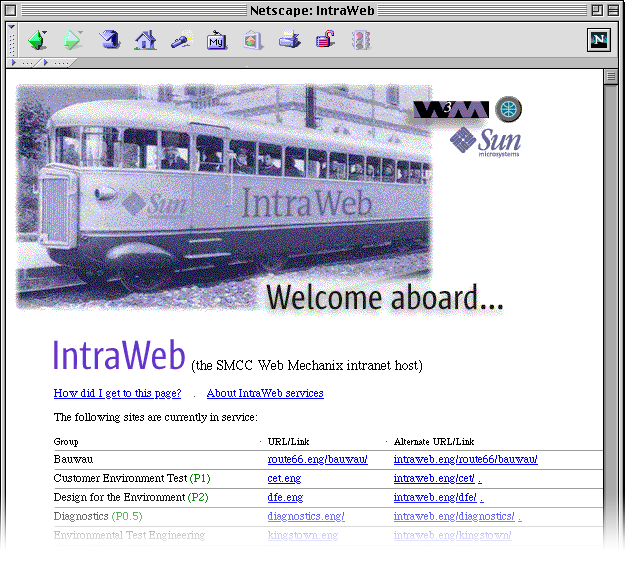
Task: Open the intraweb.eng/cet/ link
Action: coord(434,478)
